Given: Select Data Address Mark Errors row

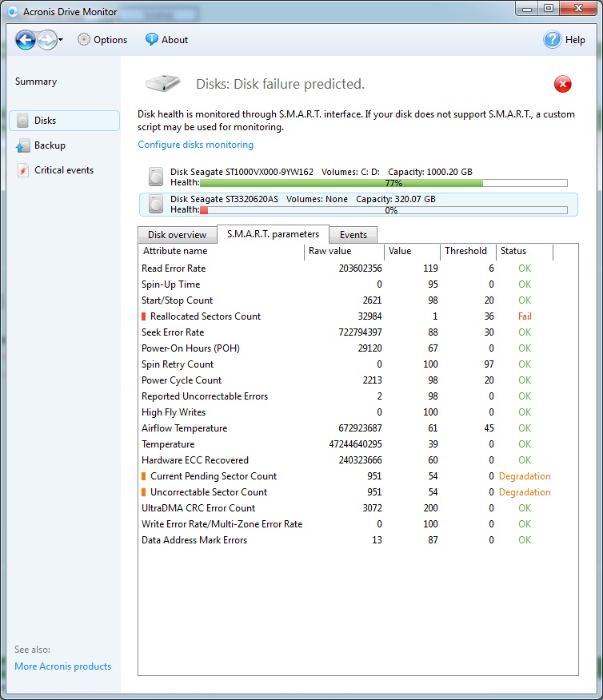Looking at the screenshot, I should pos(346,540).
